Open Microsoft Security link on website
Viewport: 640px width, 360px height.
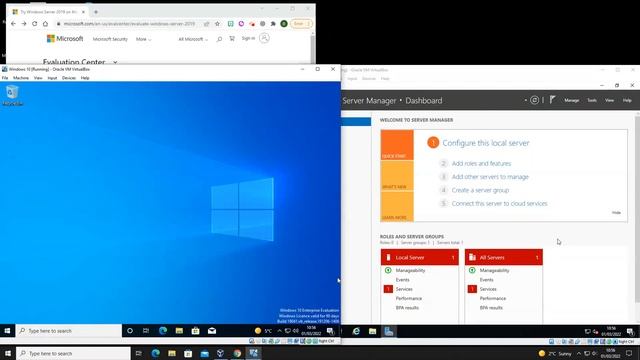pos(110,39)
